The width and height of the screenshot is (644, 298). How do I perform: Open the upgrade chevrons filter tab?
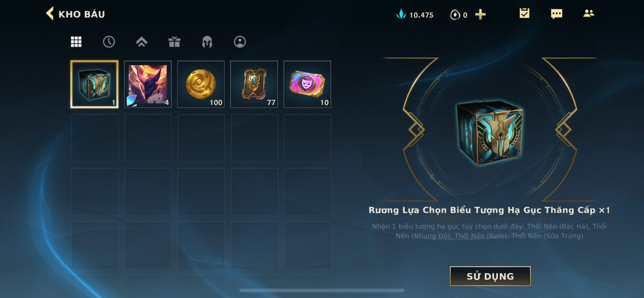point(142,42)
